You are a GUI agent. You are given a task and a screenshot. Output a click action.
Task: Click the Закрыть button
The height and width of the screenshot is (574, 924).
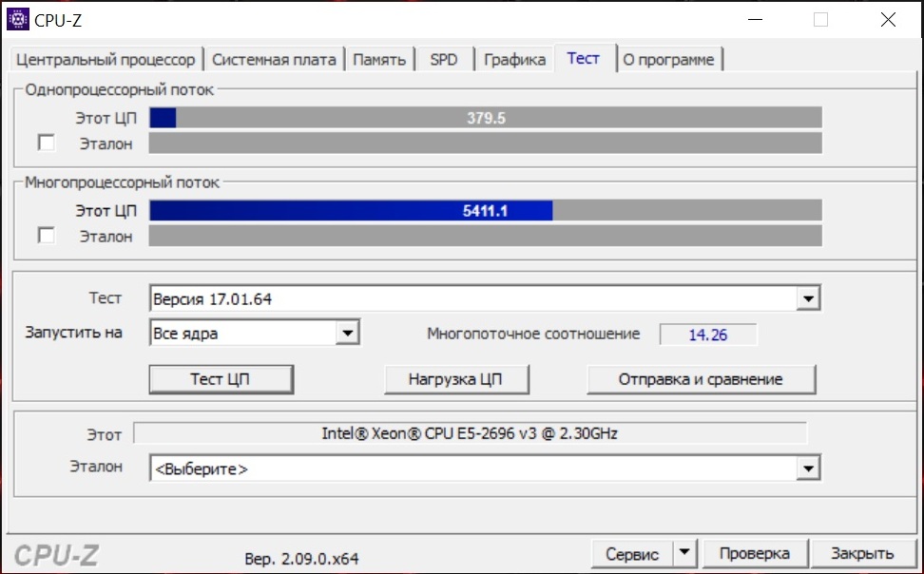tap(863, 553)
